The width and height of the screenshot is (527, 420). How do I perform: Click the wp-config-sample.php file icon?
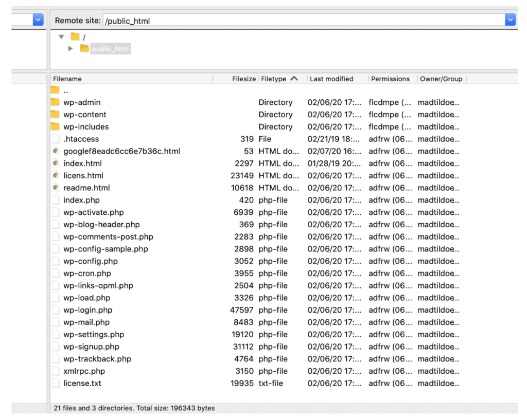pos(56,249)
